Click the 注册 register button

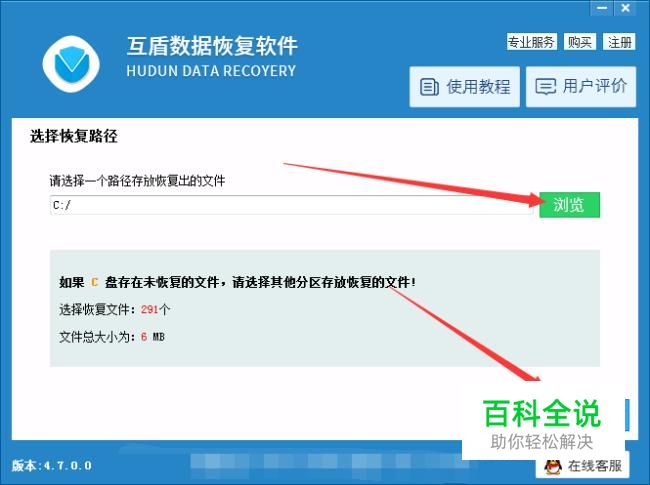point(619,42)
